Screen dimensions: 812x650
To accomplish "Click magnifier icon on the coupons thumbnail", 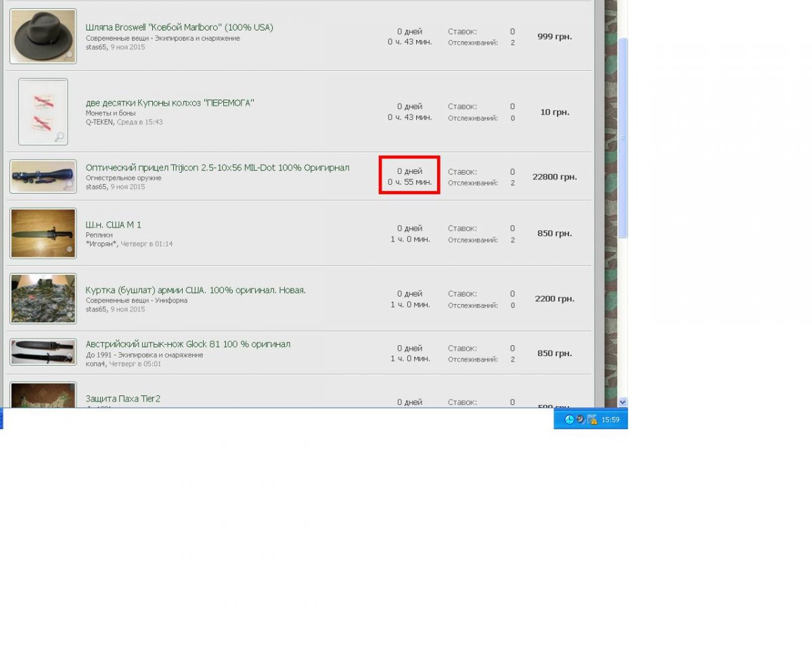I will [60, 137].
